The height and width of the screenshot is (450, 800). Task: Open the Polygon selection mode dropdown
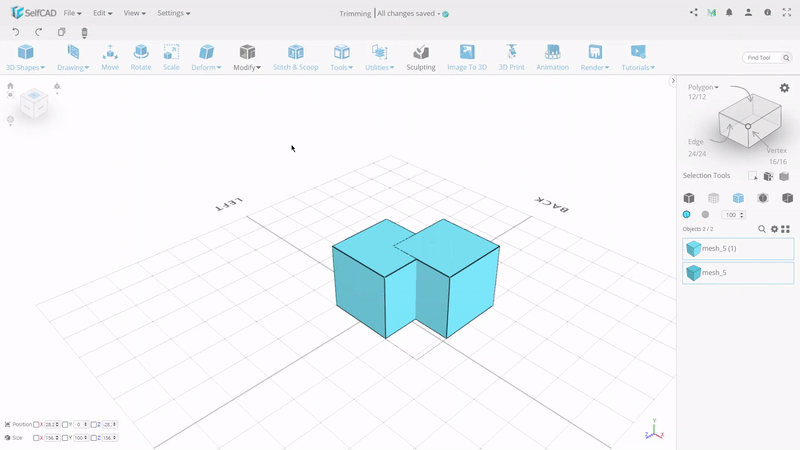[x=703, y=87]
